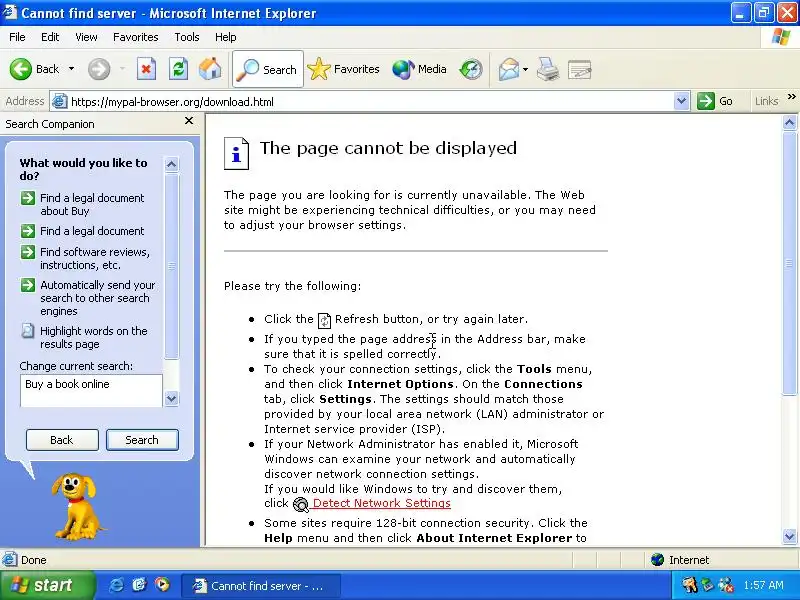Click the Start button
Image resolution: width=800 pixels, height=600 pixels.
[47, 585]
